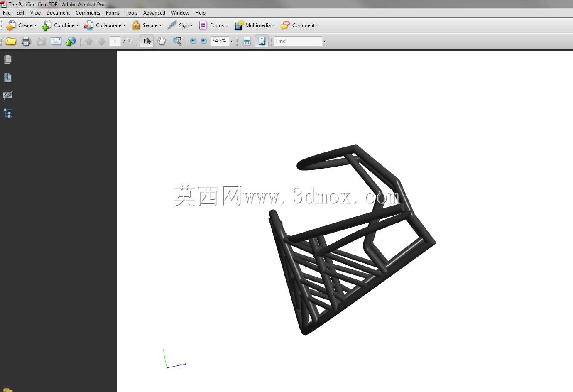Click the Open file folder icon
This screenshot has width=573, height=392.
pyautogui.click(x=11, y=41)
